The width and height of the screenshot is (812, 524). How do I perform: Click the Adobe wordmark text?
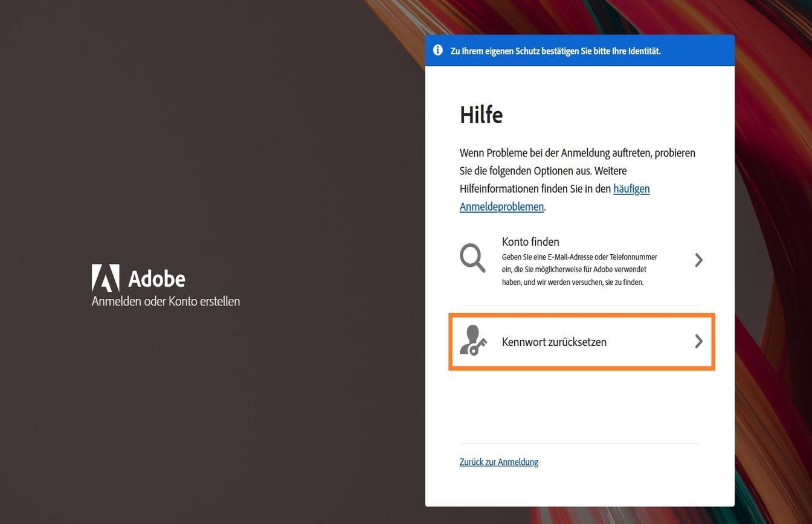click(x=156, y=279)
